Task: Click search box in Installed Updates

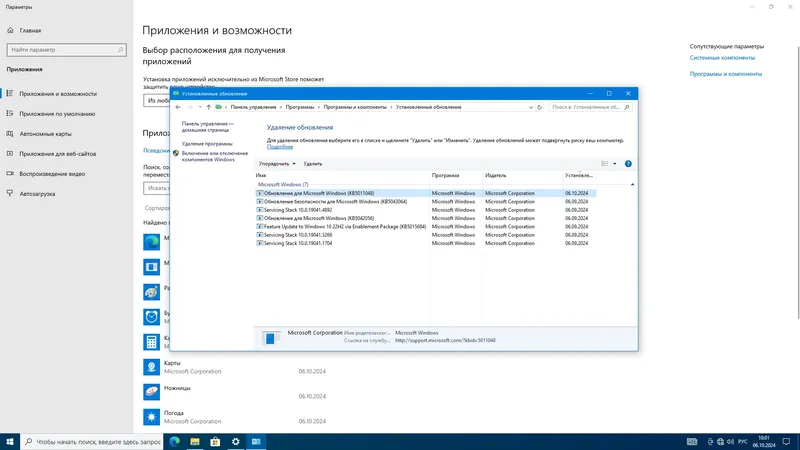Action: [x=590, y=107]
